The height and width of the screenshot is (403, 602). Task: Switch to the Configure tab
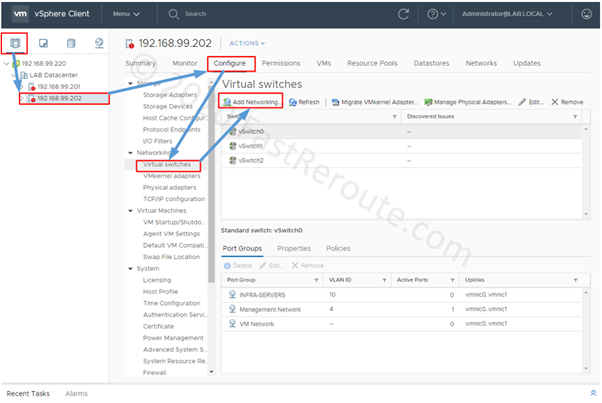(x=230, y=63)
